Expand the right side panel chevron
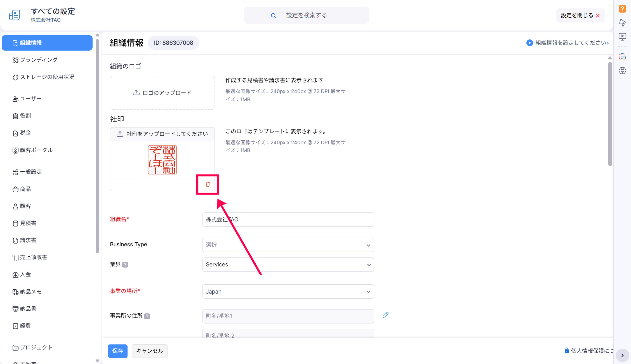The image size is (631, 364). (x=622, y=355)
